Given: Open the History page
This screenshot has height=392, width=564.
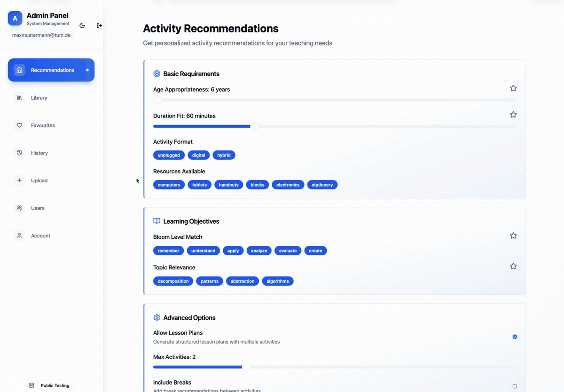Looking at the screenshot, I should (x=39, y=153).
